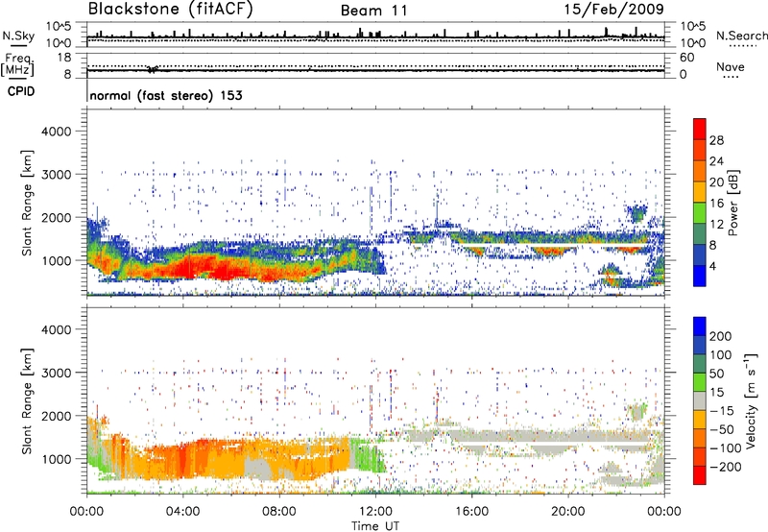The image size is (768, 532).
Task: Click the '18' frequency axis tick
Action: (64, 58)
